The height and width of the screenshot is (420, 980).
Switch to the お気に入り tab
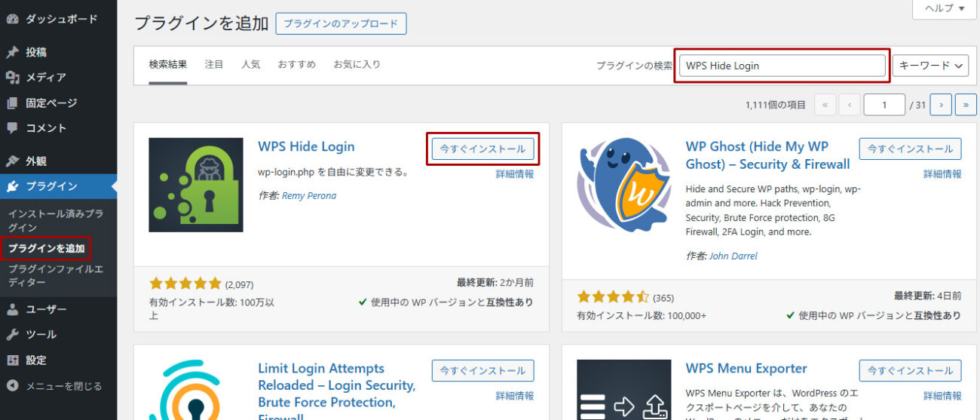[357, 65]
